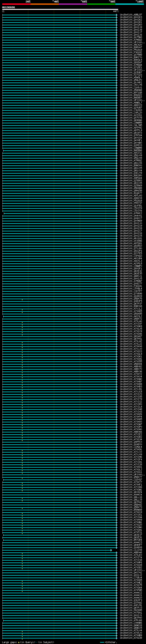Viewport: 146px width, 644px height.
Task: Click the white query bar spanning 1 to 447
Action: (x=60, y=9)
